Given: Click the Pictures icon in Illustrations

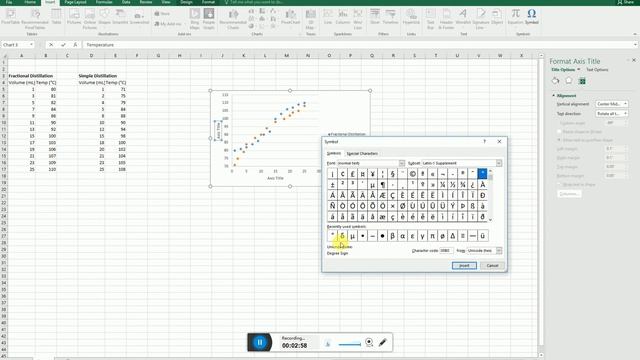Looking at the screenshot, I should (74, 15).
